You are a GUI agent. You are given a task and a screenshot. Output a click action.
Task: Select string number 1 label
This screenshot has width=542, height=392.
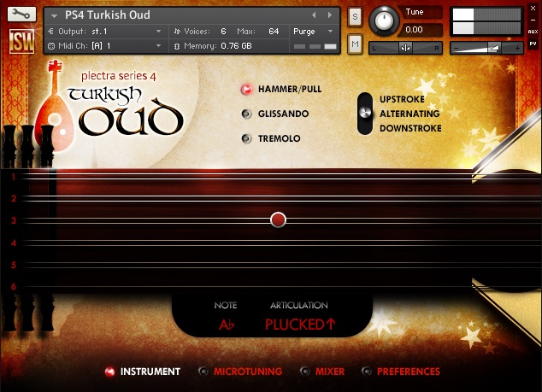[14, 178]
